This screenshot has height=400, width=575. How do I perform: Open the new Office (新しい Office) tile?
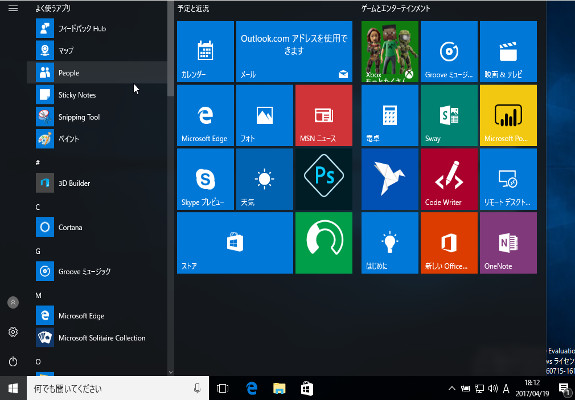tap(449, 243)
